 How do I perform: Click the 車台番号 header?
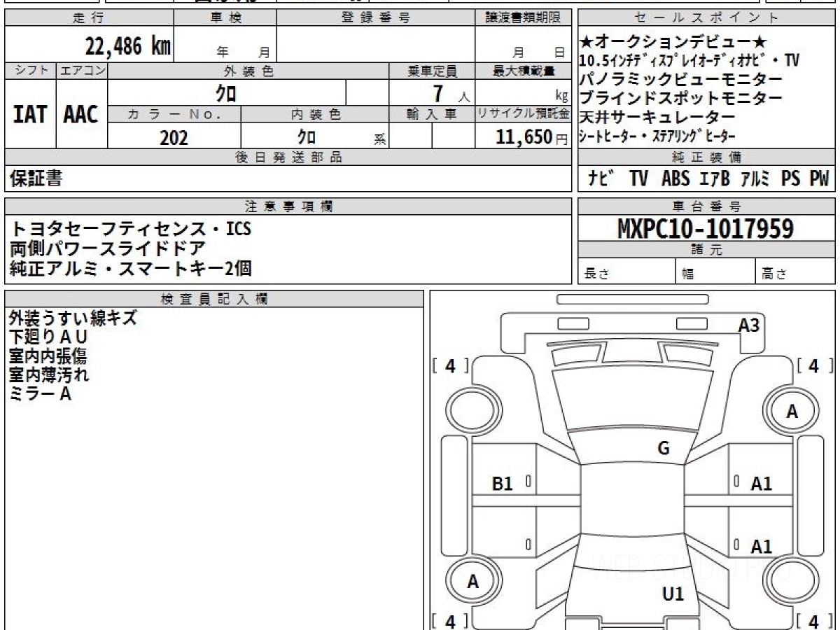point(707,206)
